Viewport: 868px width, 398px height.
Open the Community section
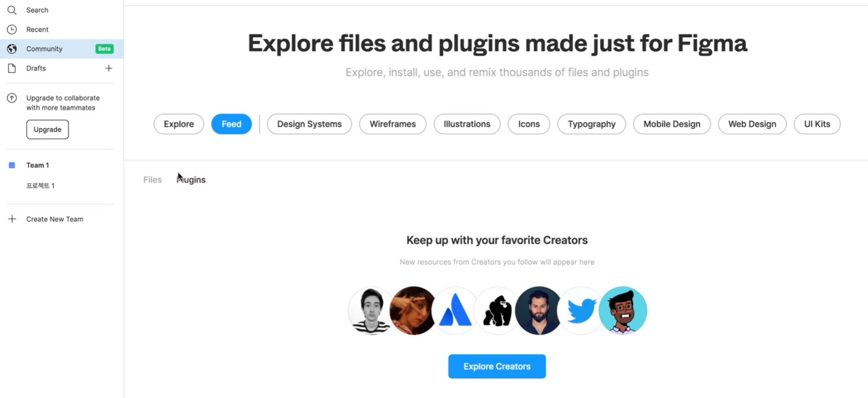[62, 49]
